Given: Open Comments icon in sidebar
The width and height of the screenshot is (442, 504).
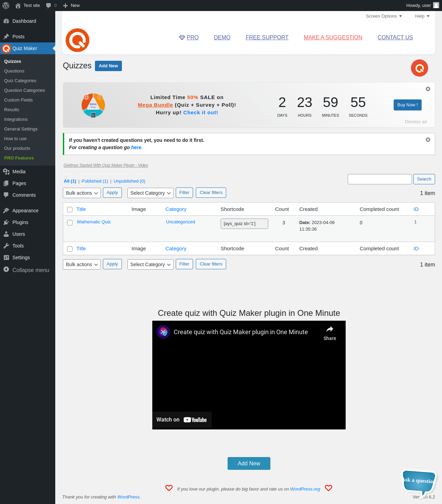Looking at the screenshot, I should (x=6, y=195).
